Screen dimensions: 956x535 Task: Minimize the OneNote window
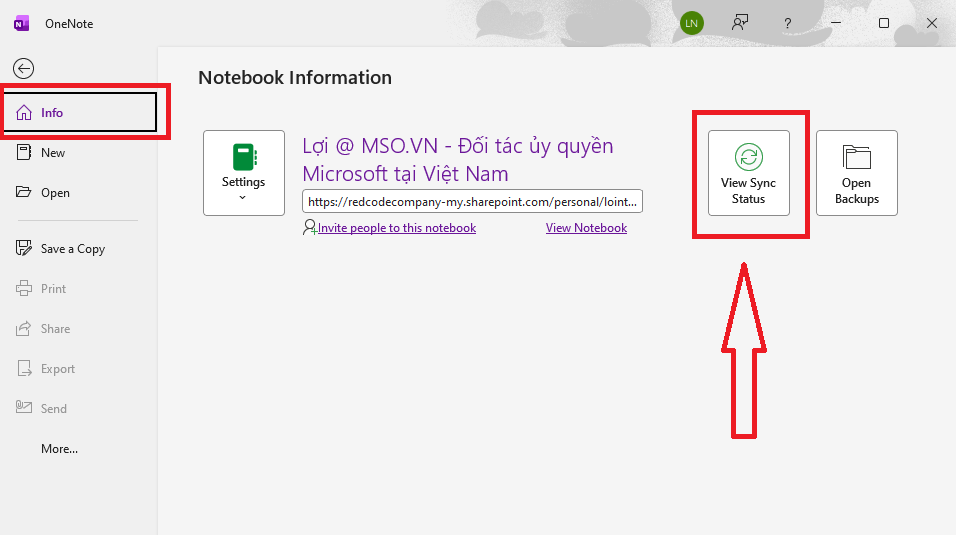click(836, 23)
